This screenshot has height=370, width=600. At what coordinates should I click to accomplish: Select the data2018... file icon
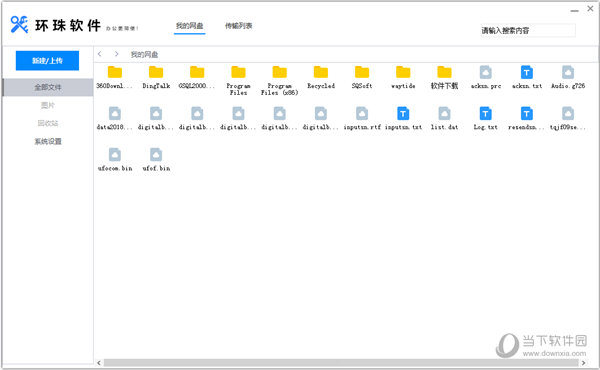coord(114,113)
